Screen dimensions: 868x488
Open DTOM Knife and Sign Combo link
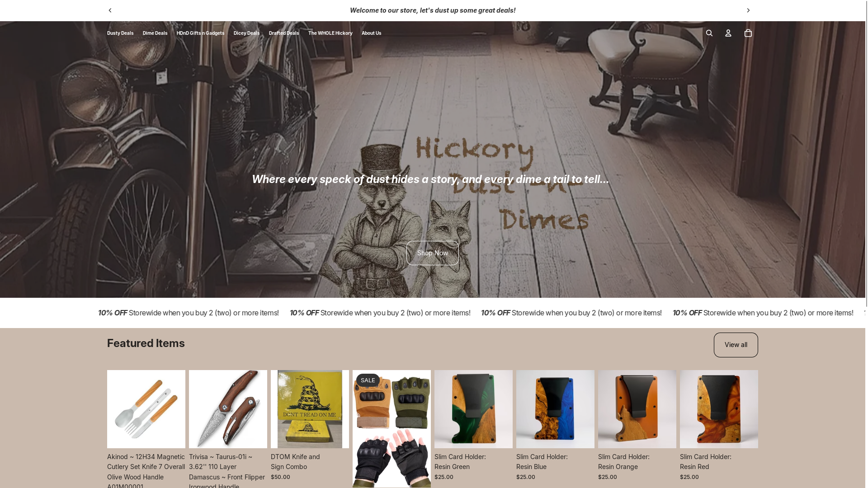pyautogui.click(x=295, y=461)
